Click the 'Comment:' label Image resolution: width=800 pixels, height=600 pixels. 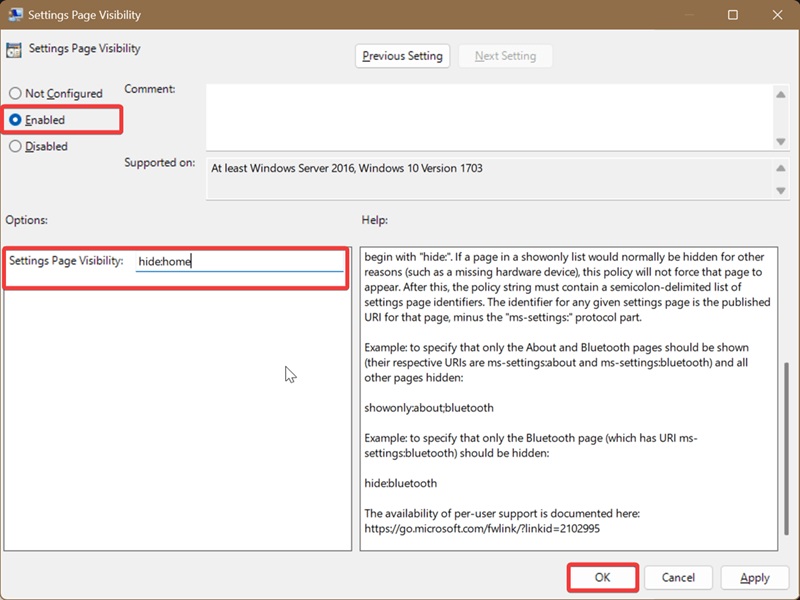[x=150, y=89]
